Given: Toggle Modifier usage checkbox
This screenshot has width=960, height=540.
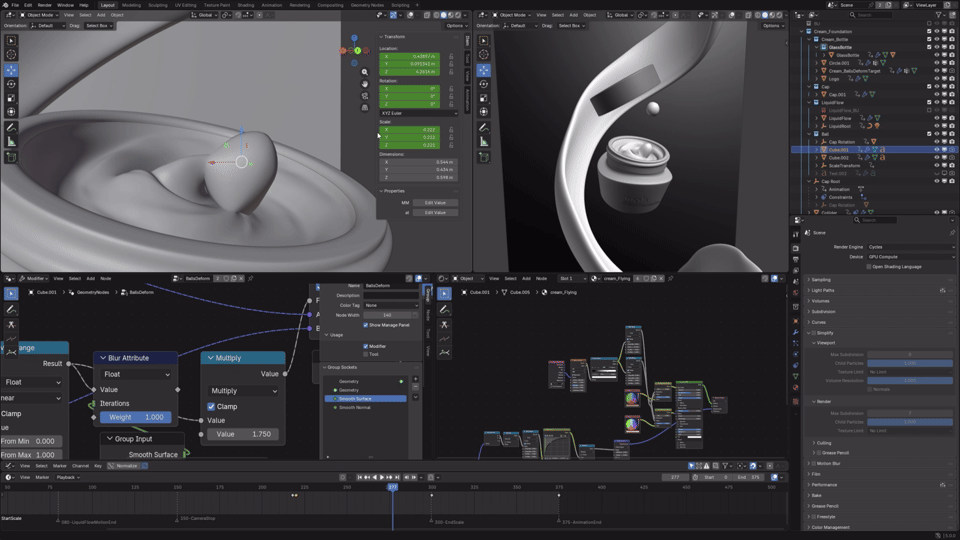Looking at the screenshot, I should click(x=366, y=346).
